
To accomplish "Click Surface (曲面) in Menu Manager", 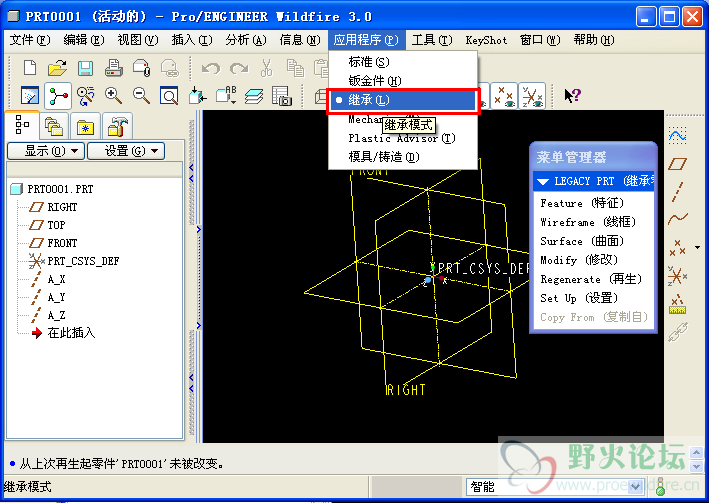I will click(593, 241).
